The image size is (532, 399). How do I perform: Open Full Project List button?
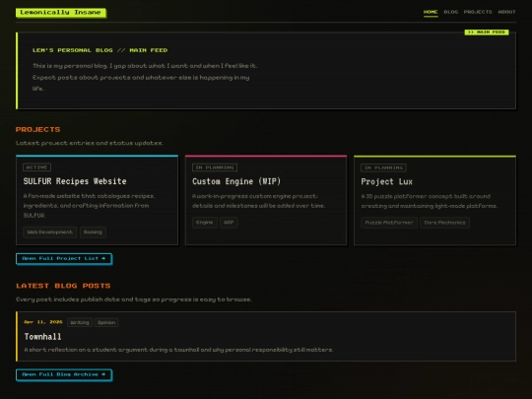64,259
